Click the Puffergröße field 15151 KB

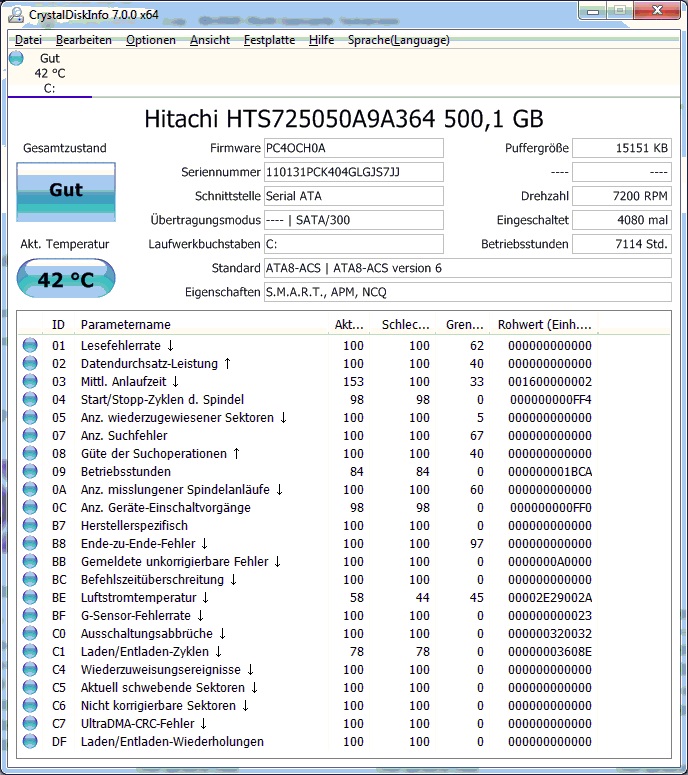pyautogui.click(x=622, y=148)
